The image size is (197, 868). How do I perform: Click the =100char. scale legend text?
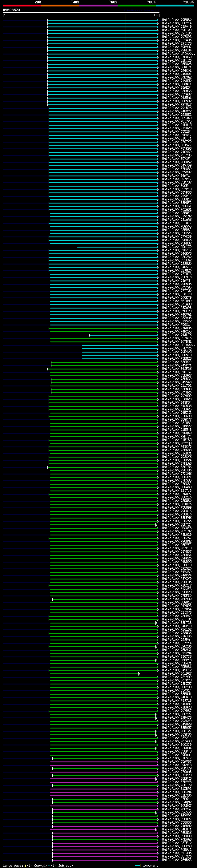click(150, 866)
